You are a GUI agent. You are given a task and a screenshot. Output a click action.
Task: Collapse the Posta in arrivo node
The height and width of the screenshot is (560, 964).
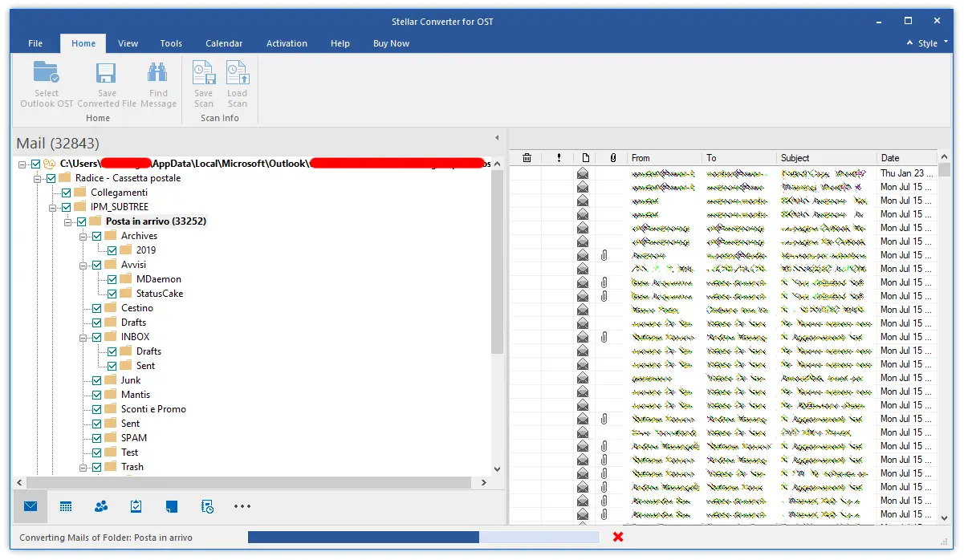[68, 221]
